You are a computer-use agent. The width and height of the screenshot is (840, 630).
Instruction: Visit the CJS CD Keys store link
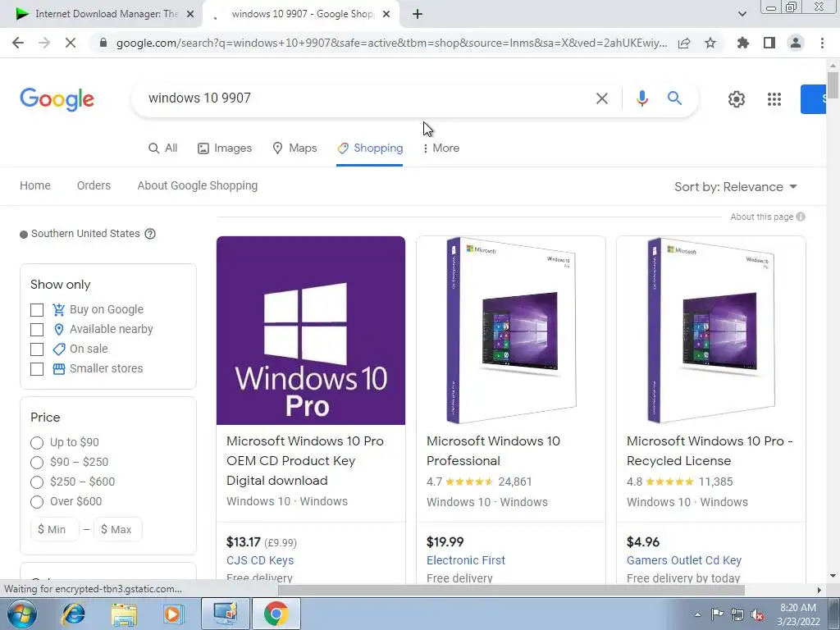coord(260,560)
